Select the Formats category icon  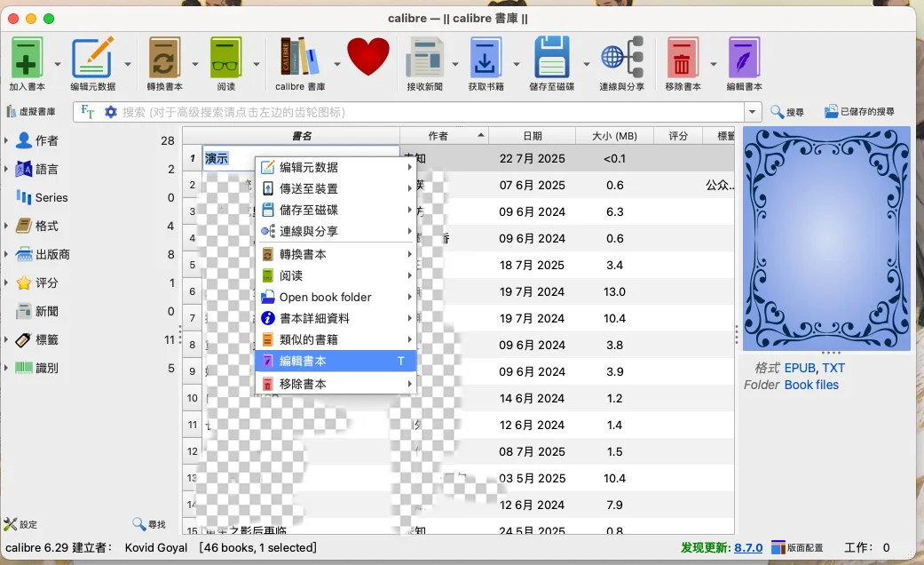tap(24, 226)
